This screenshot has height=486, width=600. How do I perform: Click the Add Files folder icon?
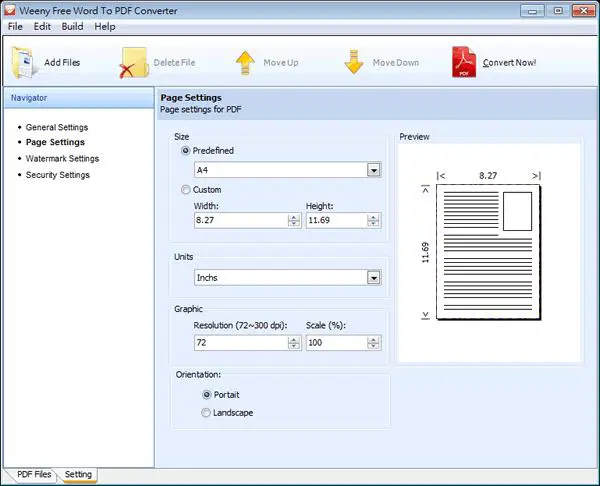click(x=24, y=63)
